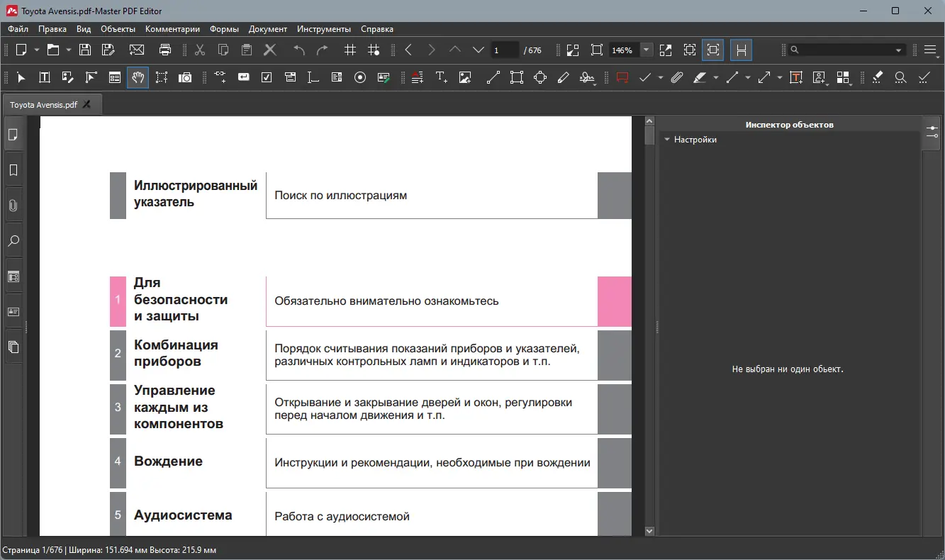Insert a checkbox form field

tap(267, 77)
